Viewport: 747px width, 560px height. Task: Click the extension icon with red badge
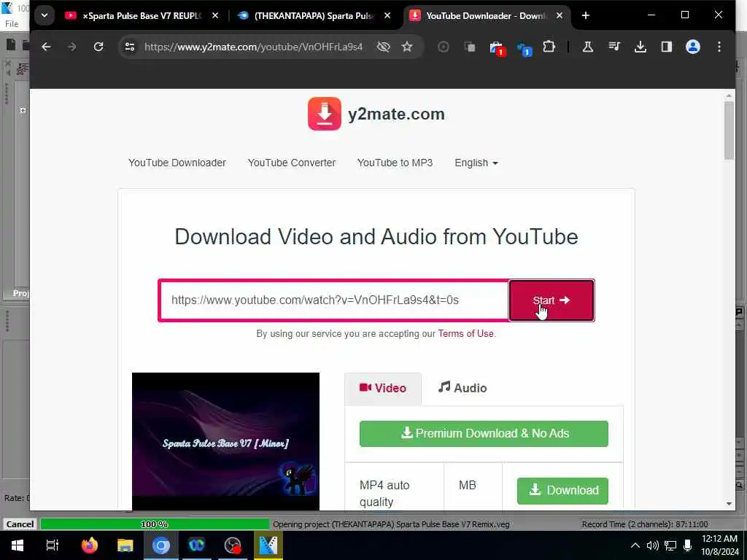pos(497,47)
